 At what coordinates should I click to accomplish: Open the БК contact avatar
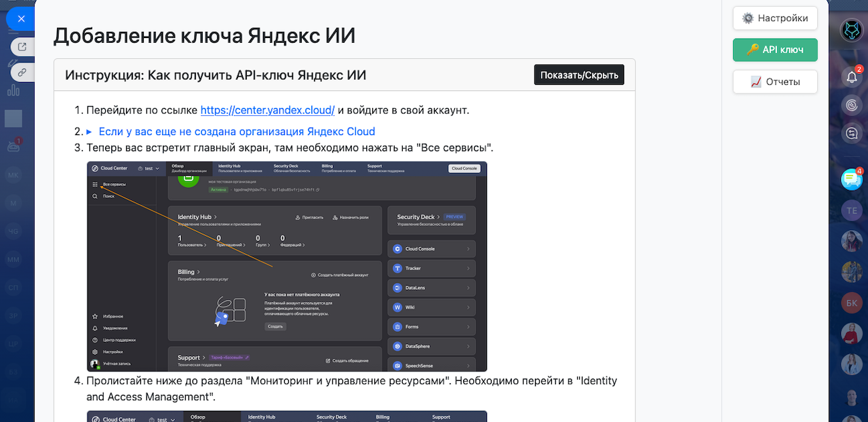(x=852, y=303)
